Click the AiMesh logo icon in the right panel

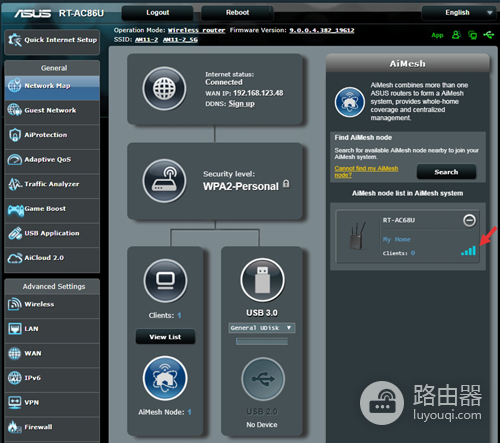click(350, 102)
